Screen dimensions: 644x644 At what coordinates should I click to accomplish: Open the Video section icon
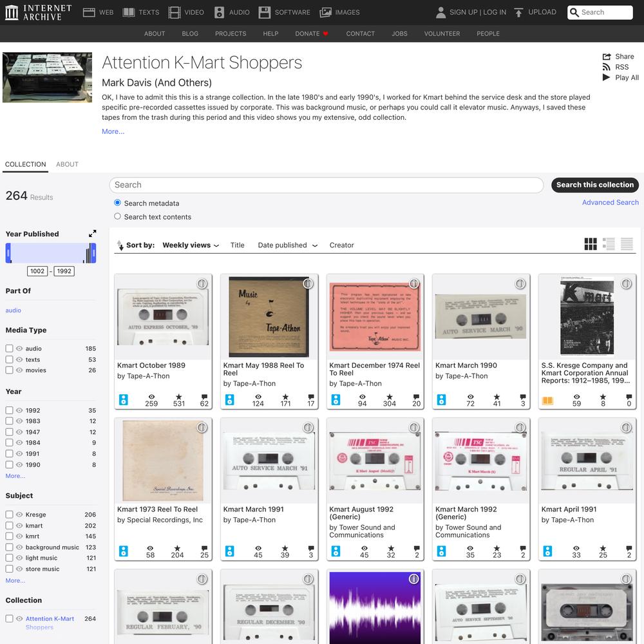(x=174, y=12)
